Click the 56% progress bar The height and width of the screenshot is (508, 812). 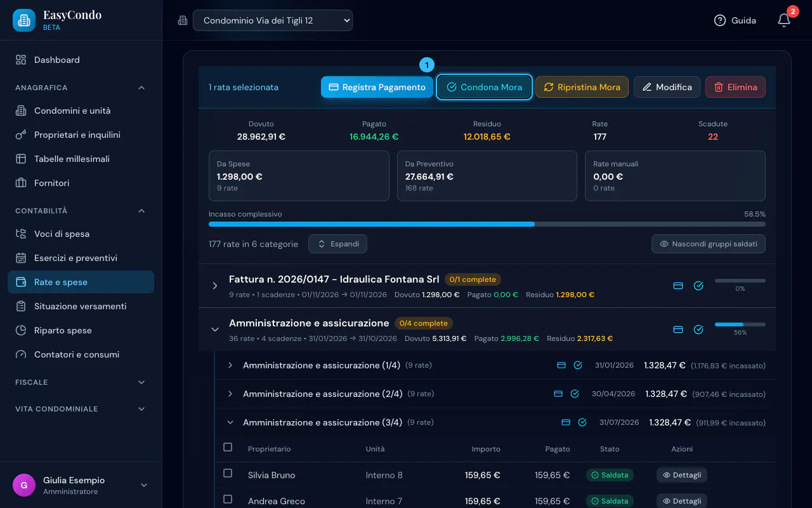pos(740,324)
